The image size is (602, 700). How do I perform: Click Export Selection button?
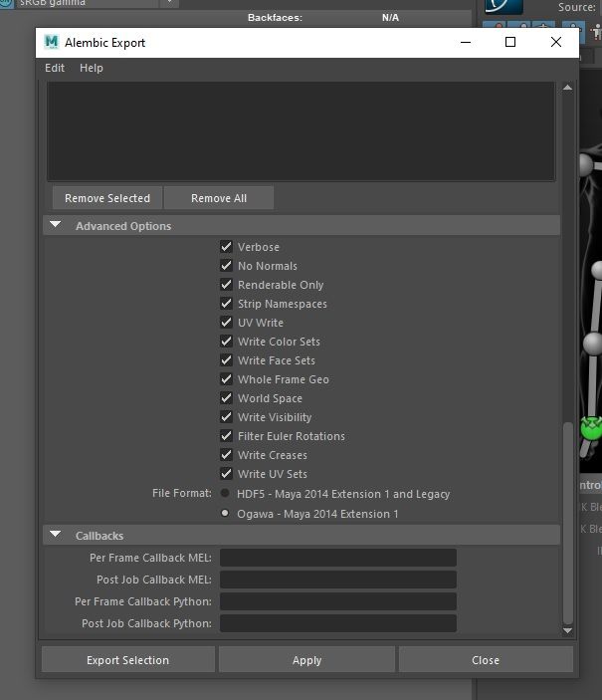(128, 659)
